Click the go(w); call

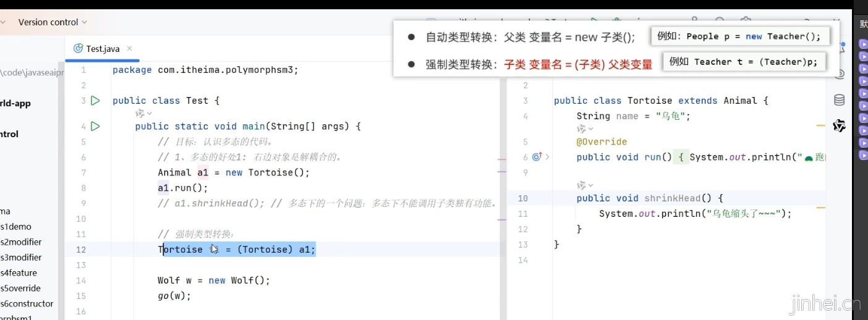pos(174,296)
